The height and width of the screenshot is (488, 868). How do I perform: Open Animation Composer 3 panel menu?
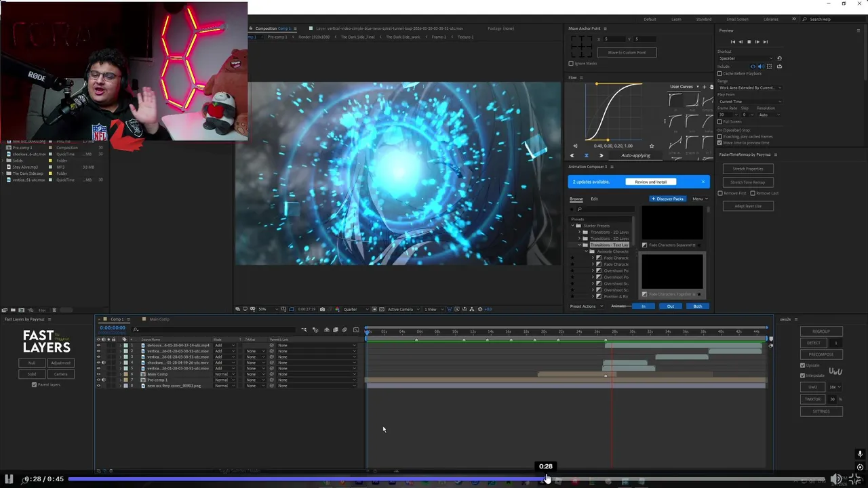pyautogui.click(x=612, y=167)
